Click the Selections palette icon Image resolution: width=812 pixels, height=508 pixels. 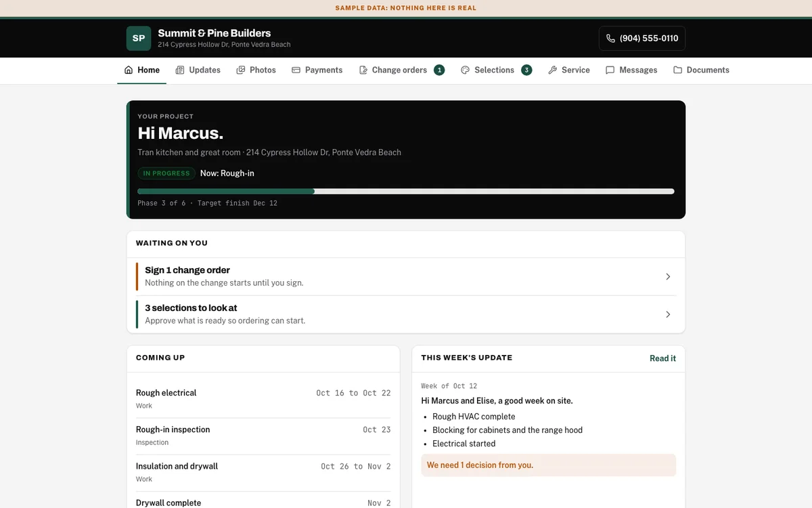[x=465, y=70]
